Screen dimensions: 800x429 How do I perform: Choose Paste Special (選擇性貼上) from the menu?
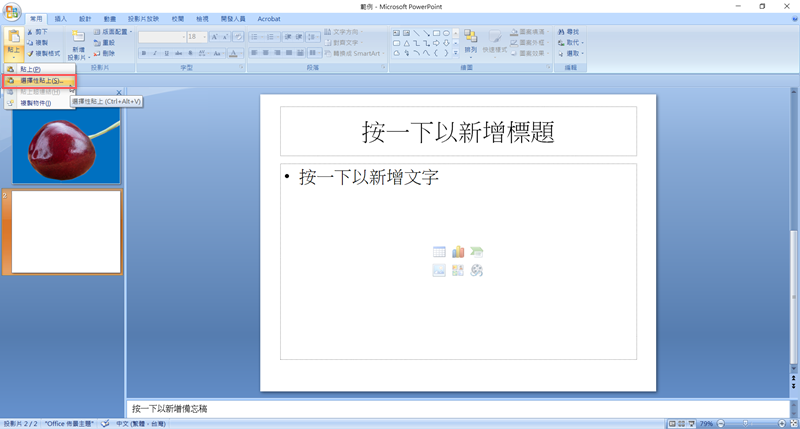pyautogui.click(x=39, y=81)
